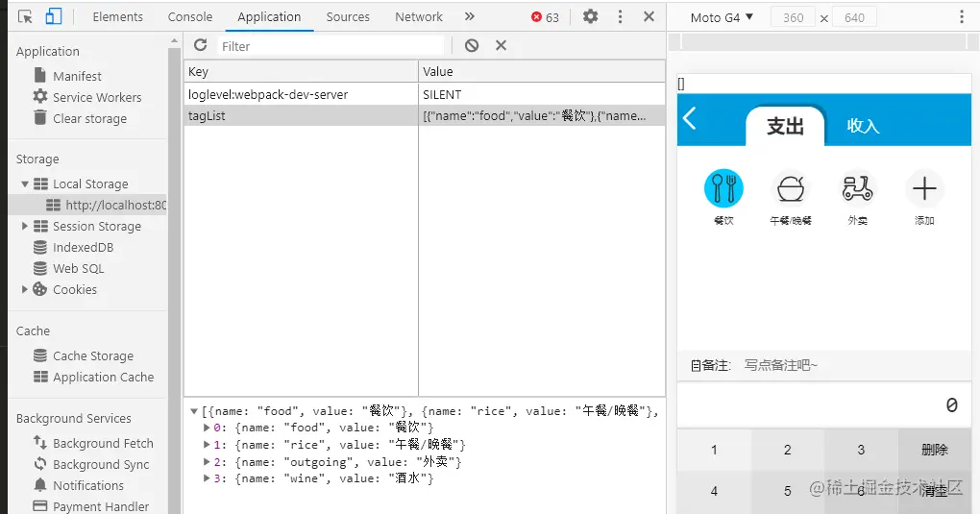Open the DevTools three-dot customize menu
The image size is (980, 514).
tap(620, 17)
